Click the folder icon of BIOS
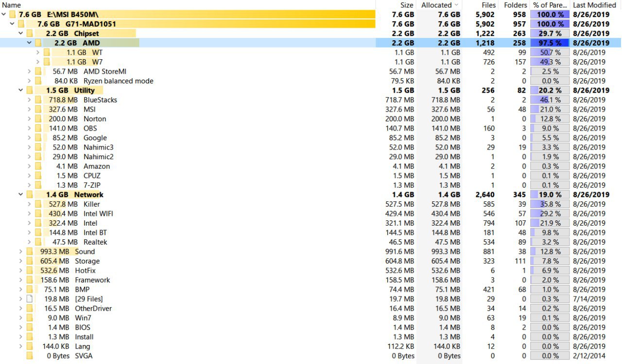622x364 pixels. pyautogui.click(x=30, y=328)
